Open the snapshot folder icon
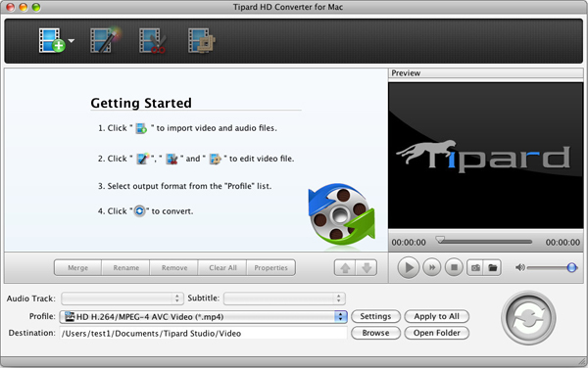The width and height of the screenshot is (588, 368). coord(492,267)
